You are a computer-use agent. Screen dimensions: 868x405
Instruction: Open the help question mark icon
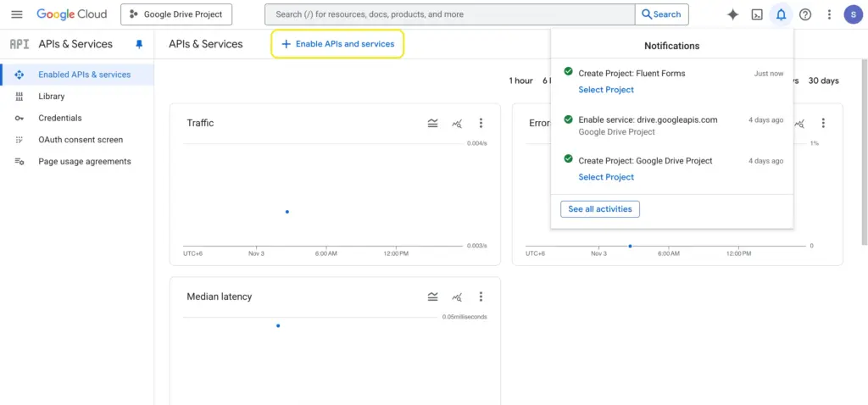(x=805, y=14)
